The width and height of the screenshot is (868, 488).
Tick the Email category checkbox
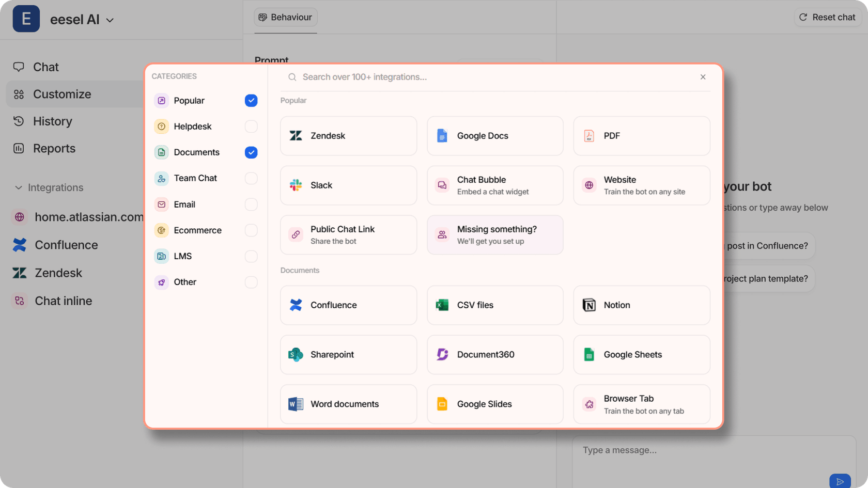point(251,204)
